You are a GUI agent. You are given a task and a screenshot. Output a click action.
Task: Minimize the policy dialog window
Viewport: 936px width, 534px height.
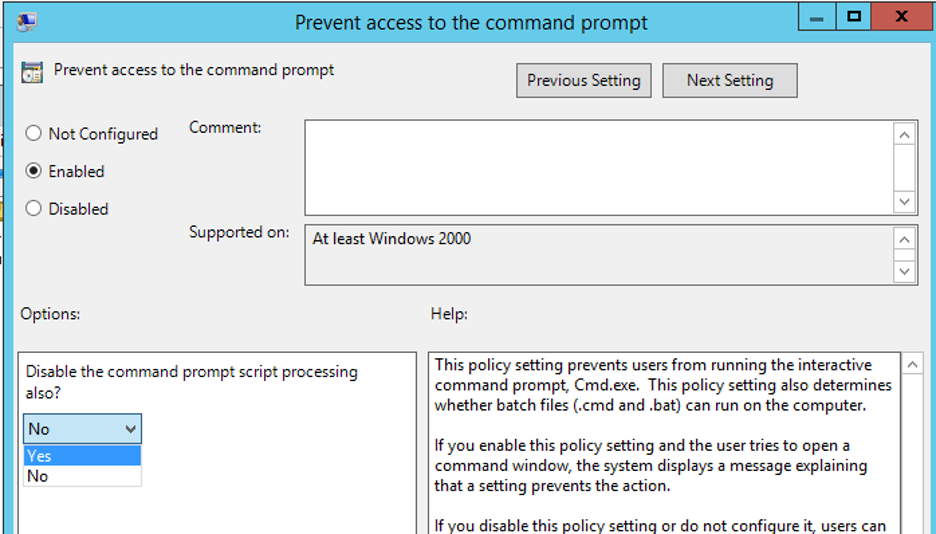tap(817, 17)
